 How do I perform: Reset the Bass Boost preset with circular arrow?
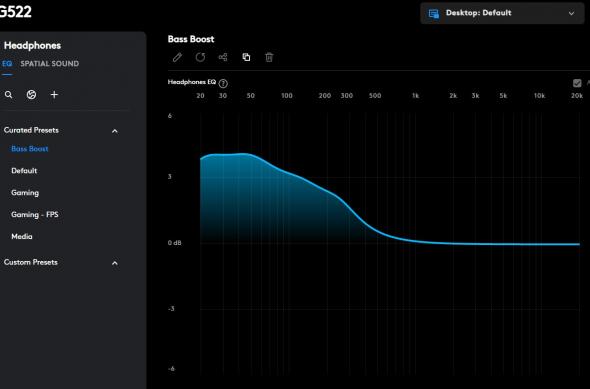coord(200,57)
